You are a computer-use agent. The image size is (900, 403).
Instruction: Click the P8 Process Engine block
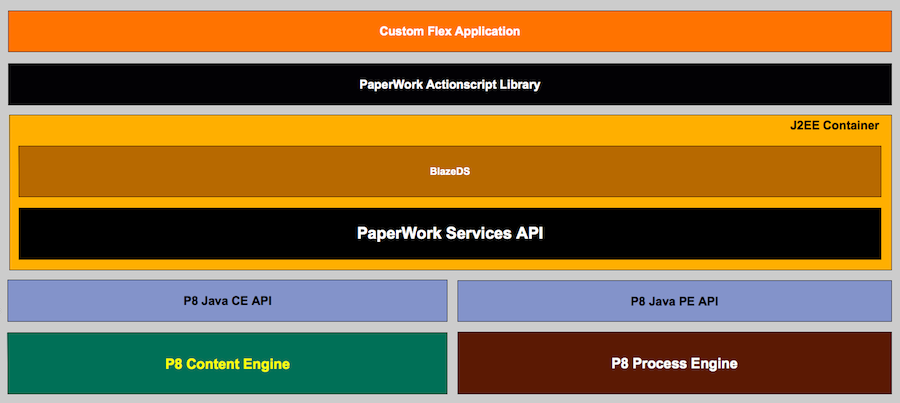coord(674,363)
